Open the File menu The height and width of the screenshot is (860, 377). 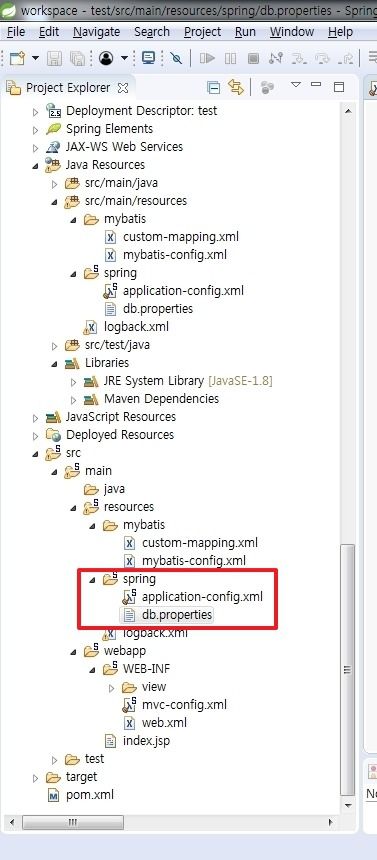point(16,32)
